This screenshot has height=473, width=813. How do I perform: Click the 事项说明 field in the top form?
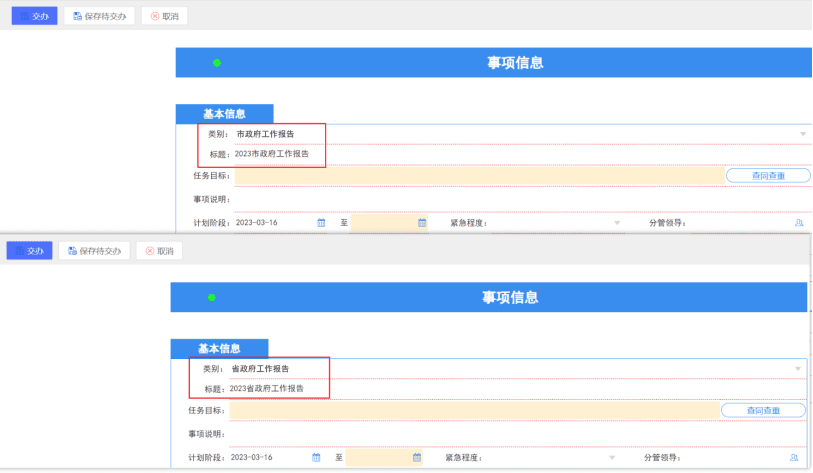pos(523,200)
